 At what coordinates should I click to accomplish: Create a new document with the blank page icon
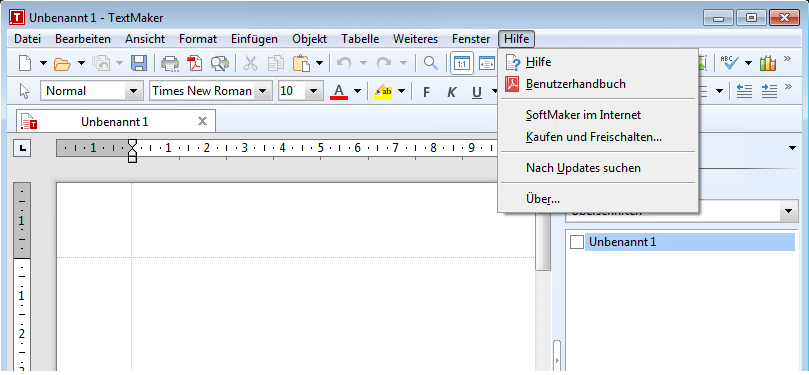click(25, 63)
